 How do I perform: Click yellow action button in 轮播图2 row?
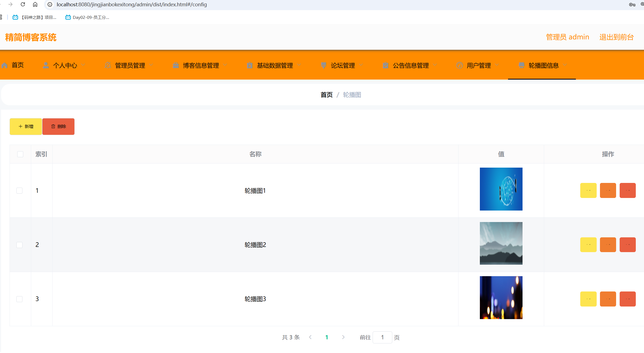(588, 244)
